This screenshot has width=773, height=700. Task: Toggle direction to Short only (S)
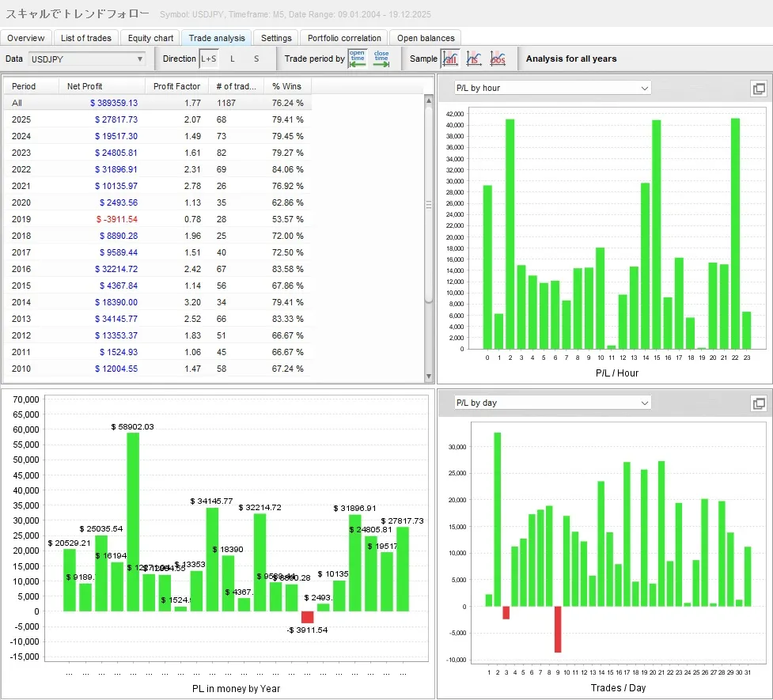pyautogui.click(x=256, y=59)
